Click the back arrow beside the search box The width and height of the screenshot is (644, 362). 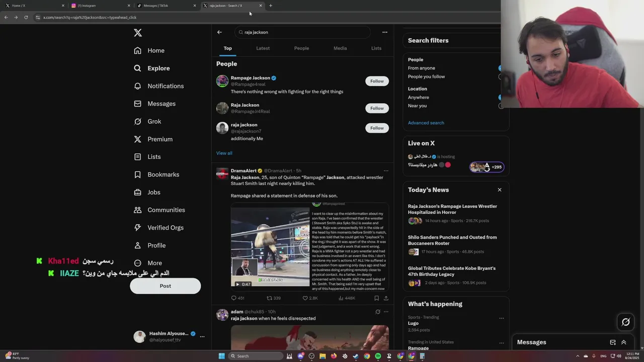(x=219, y=32)
